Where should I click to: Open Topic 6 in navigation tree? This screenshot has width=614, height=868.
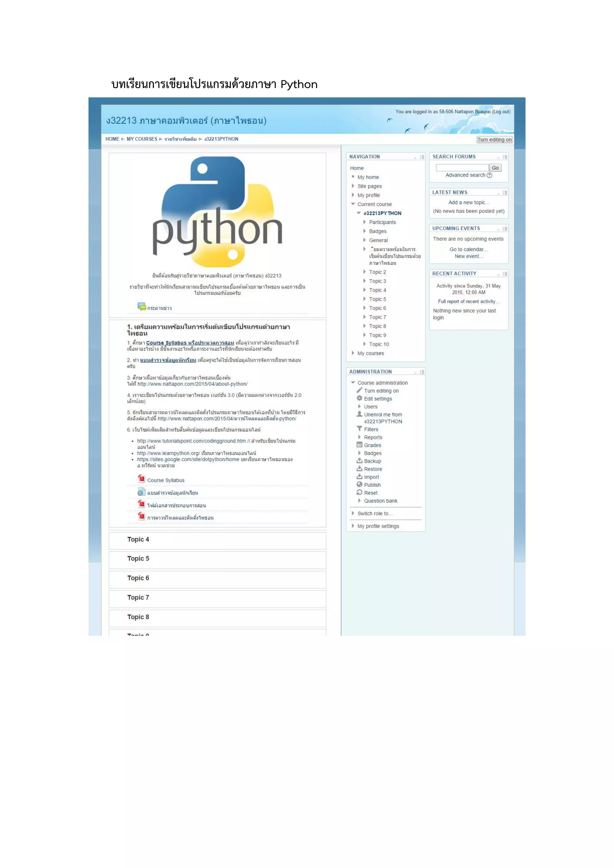click(x=377, y=308)
